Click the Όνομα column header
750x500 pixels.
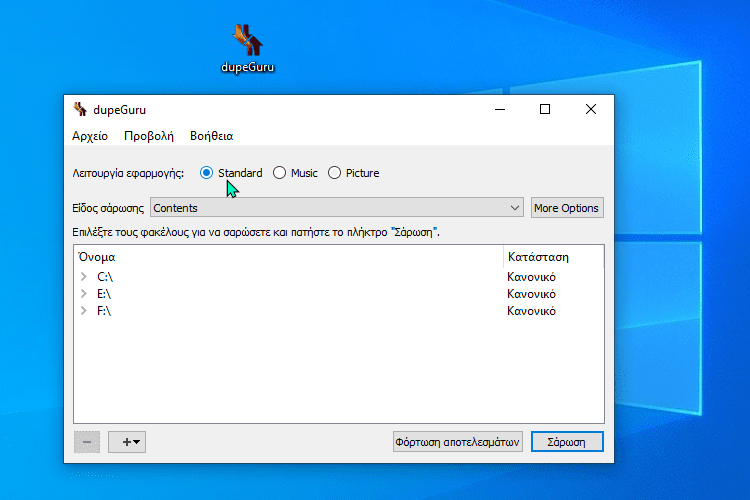(x=288, y=257)
